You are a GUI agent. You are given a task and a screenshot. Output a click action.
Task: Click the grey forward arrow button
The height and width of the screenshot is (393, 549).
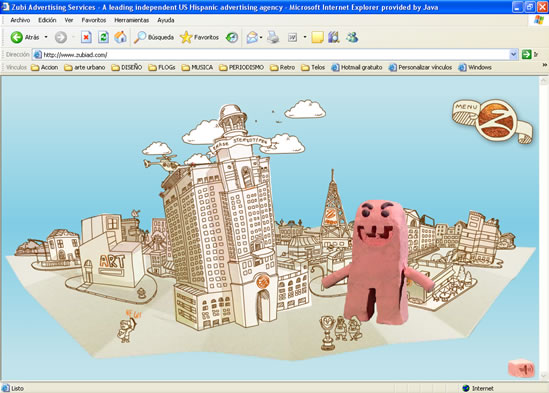[61, 37]
